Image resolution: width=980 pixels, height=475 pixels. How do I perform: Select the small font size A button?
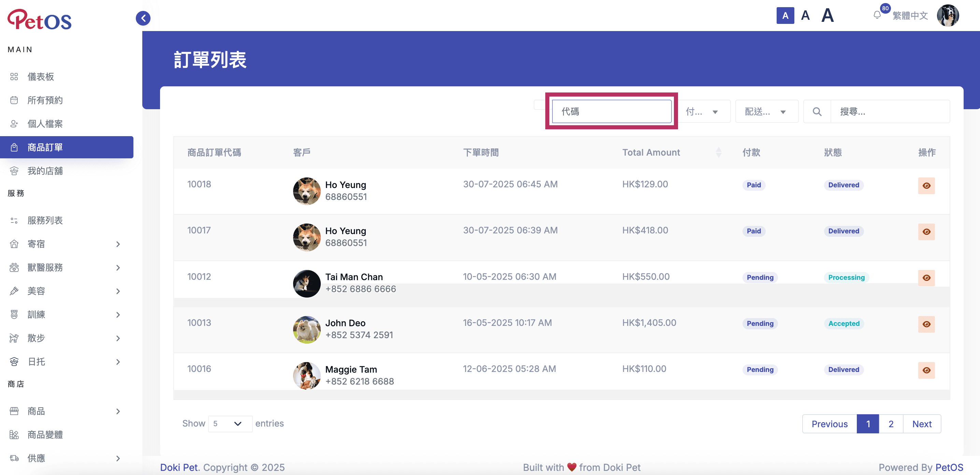785,16
